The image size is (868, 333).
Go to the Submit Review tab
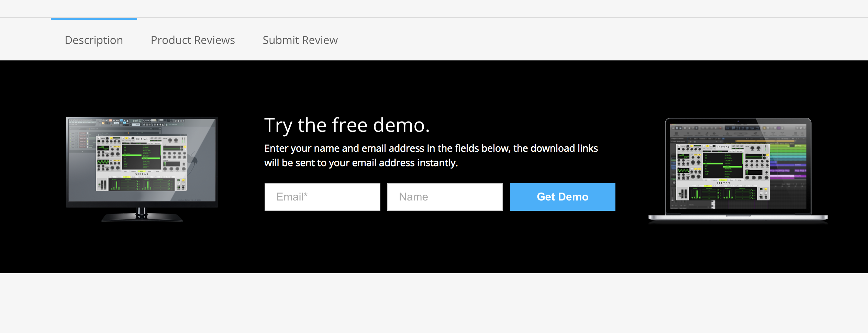click(300, 40)
